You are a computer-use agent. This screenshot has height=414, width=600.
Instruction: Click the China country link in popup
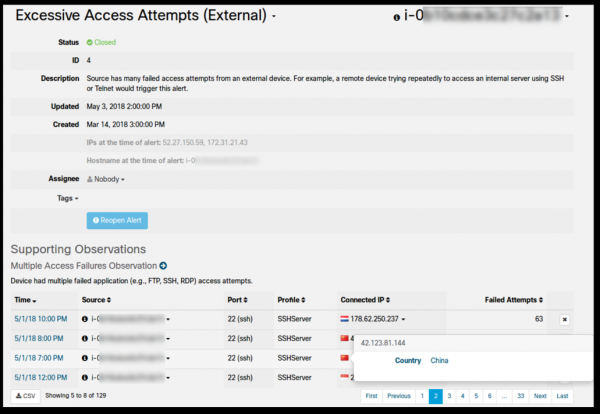[440, 360]
